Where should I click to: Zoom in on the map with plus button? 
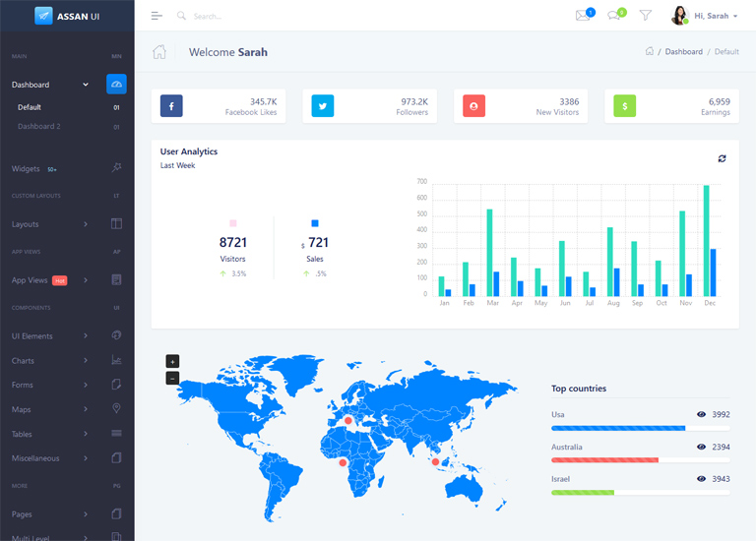point(172,361)
